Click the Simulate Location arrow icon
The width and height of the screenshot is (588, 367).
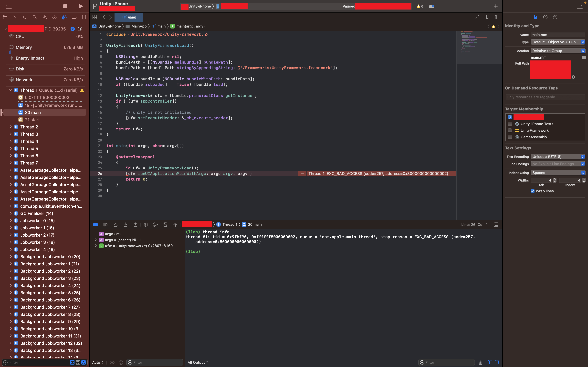coord(175,224)
